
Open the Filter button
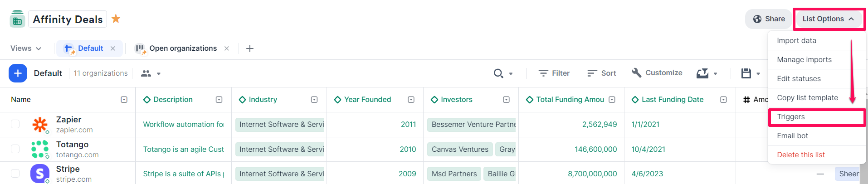pyautogui.click(x=554, y=73)
